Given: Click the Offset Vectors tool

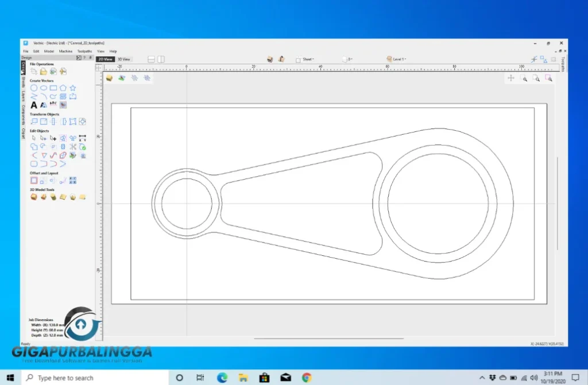Looking at the screenshot, I should (34, 180).
